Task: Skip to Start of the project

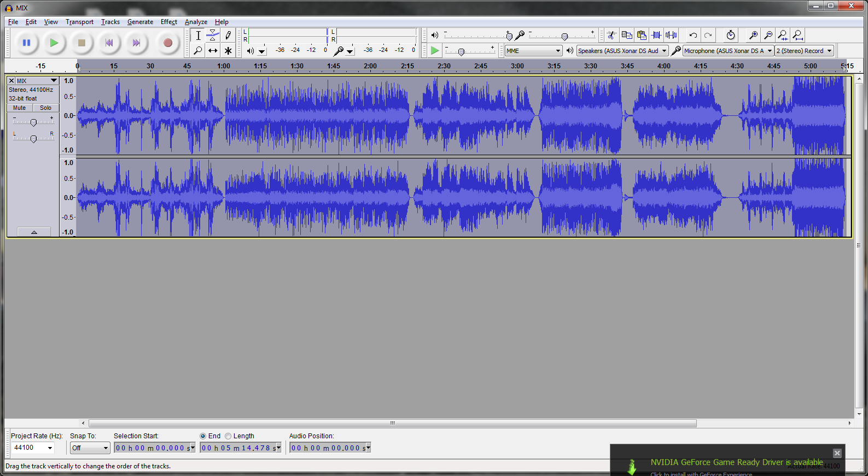Action: click(109, 43)
